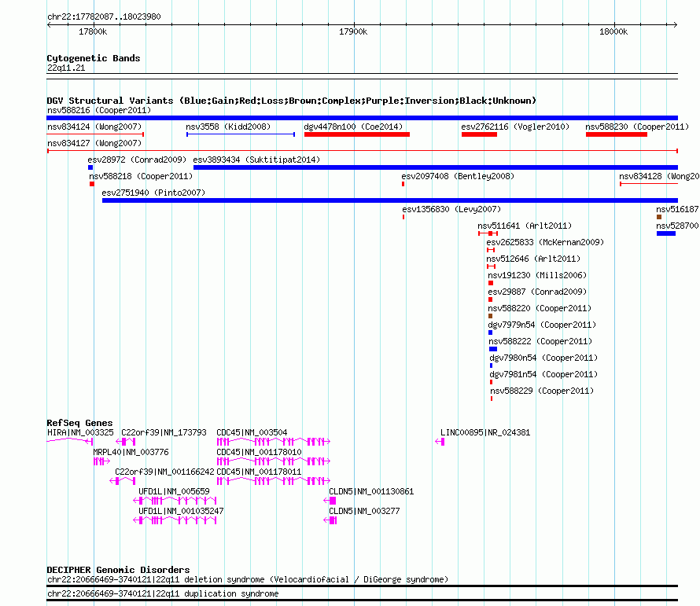This screenshot has width=700, height=606.
Task: Select the 22q11 duplication syndrome entry
Action: (x=163, y=594)
